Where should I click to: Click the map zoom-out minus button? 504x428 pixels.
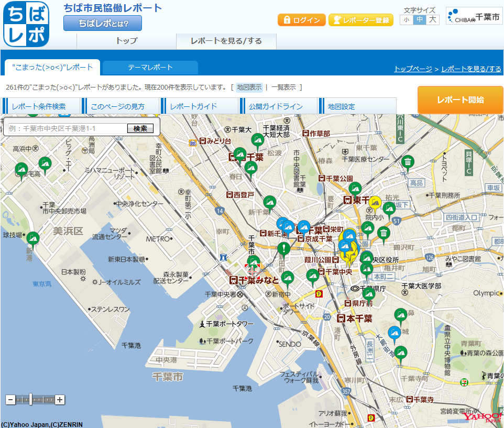pos(10,400)
